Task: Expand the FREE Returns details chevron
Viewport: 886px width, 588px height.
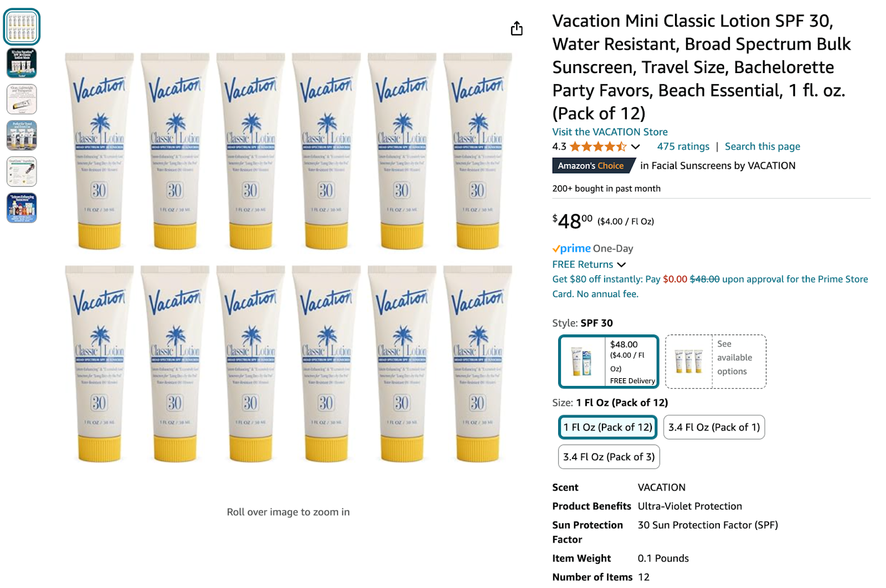Action: (x=622, y=265)
